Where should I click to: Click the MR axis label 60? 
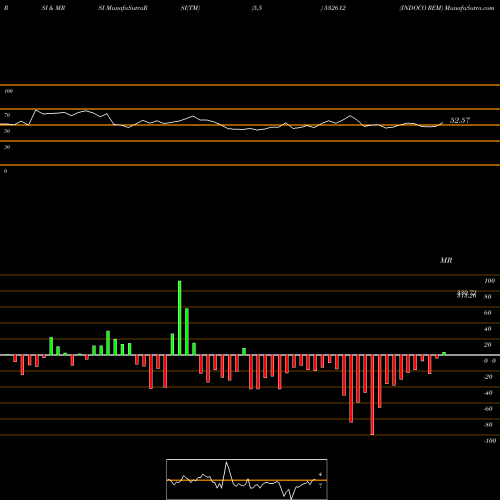[x=488, y=313]
